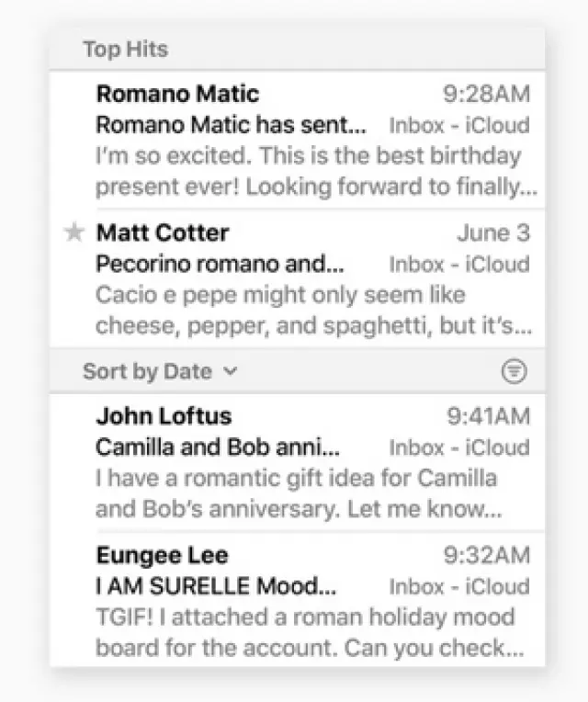This screenshot has height=702, width=588.
Task: Open the Sort by Date dropdown
Action: [160, 371]
